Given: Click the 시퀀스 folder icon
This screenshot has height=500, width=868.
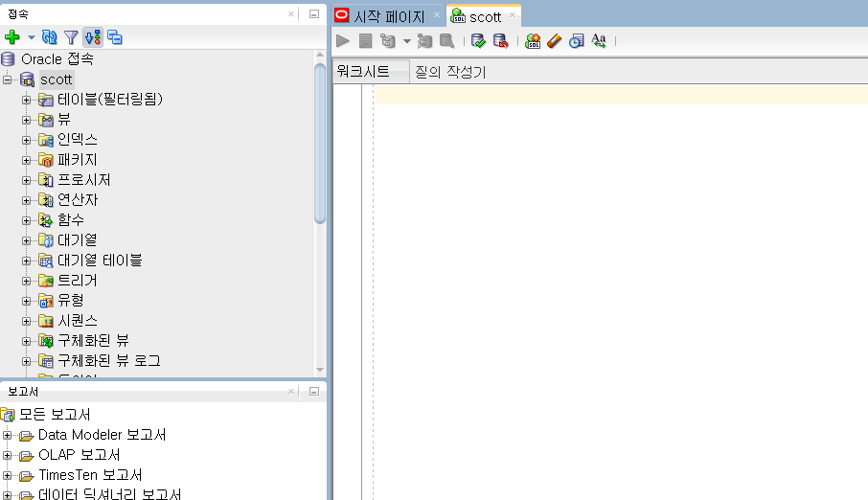Looking at the screenshot, I should (x=46, y=321).
